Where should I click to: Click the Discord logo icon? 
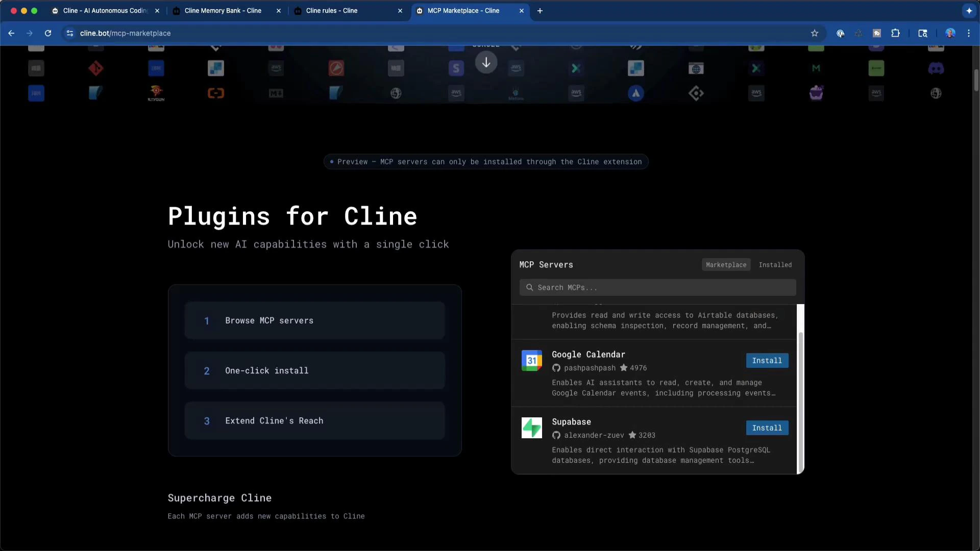coord(936,68)
